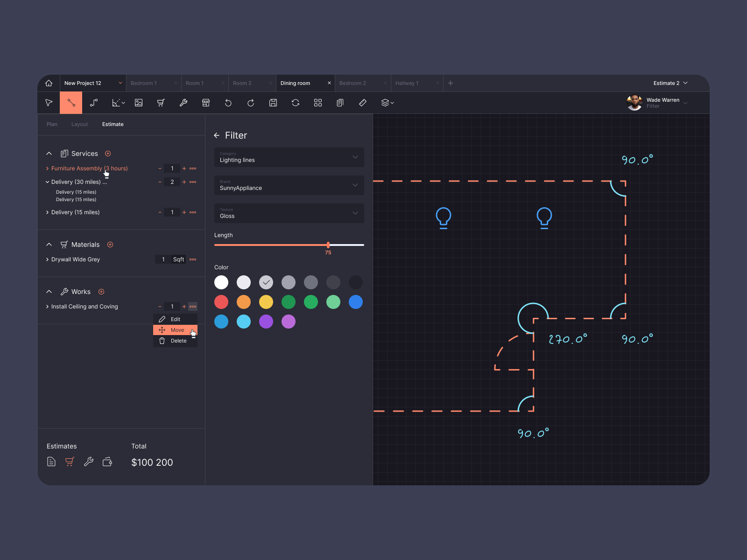Add a new service with the plus icon

pyautogui.click(x=108, y=154)
